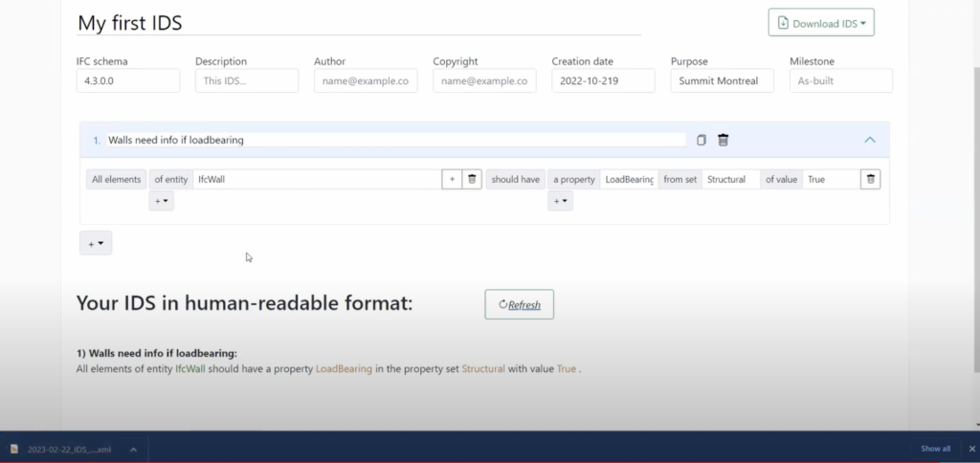The image size is (980, 463).
Task: Add another entity with the plus button
Action: click(x=452, y=179)
